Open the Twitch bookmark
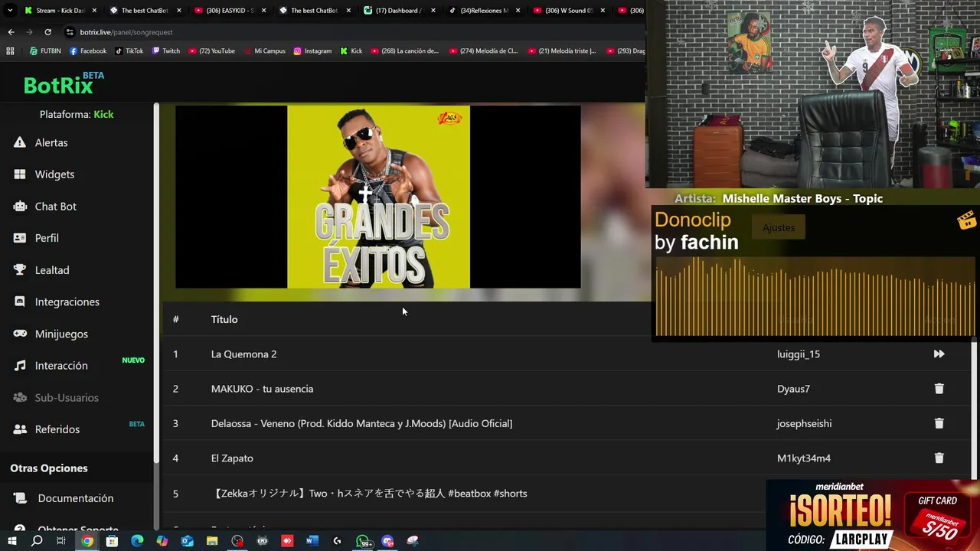The image size is (980, 551). point(165,51)
